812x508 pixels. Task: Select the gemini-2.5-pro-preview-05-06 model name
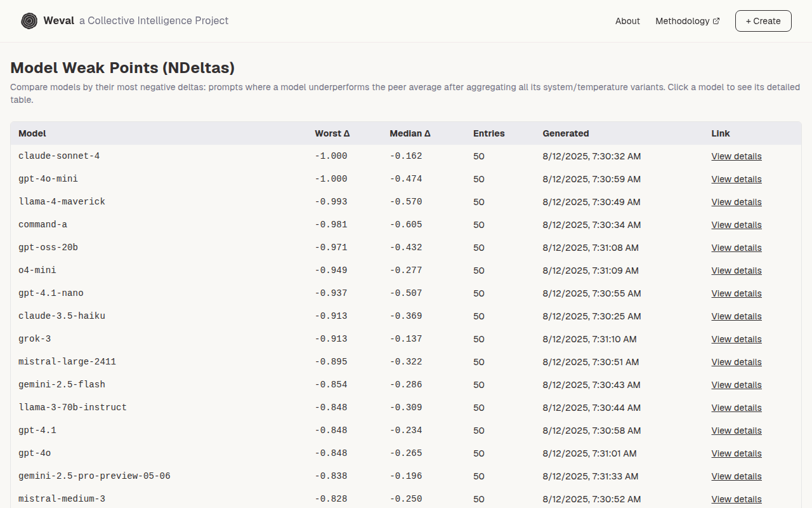coord(95,476)
